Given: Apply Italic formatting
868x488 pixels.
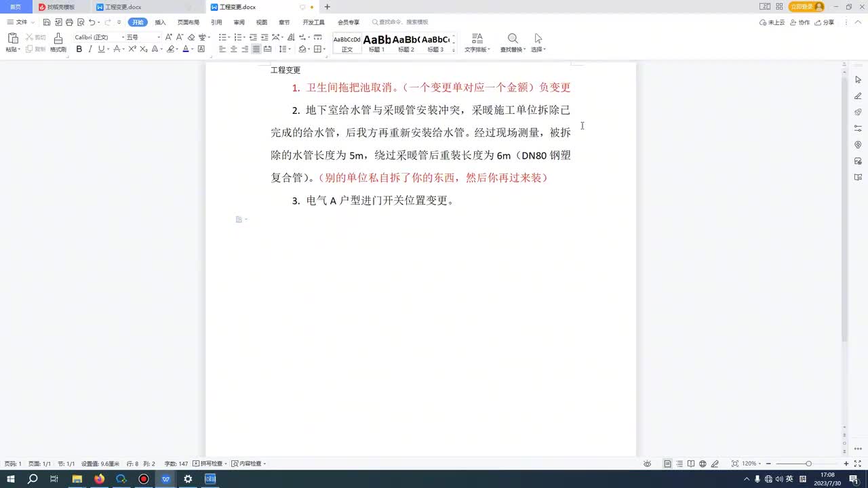Looking at the screenshot, I should (x=90, y=49).
